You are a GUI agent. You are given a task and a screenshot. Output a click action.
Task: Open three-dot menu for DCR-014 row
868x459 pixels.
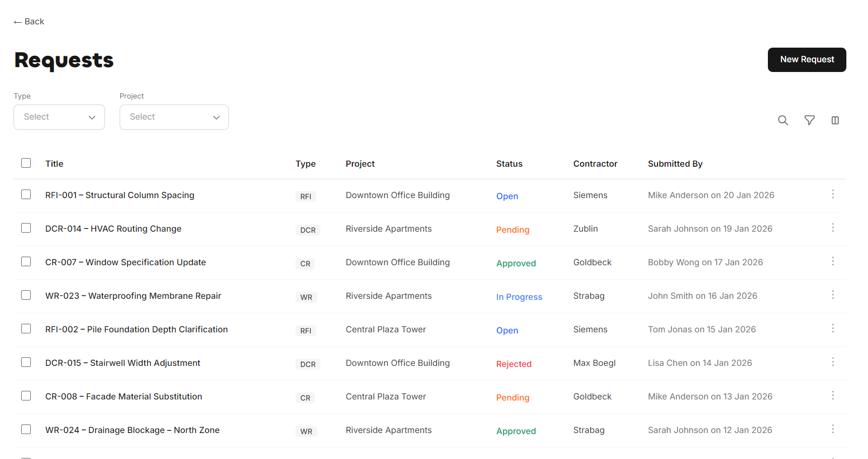coord(832,228)
